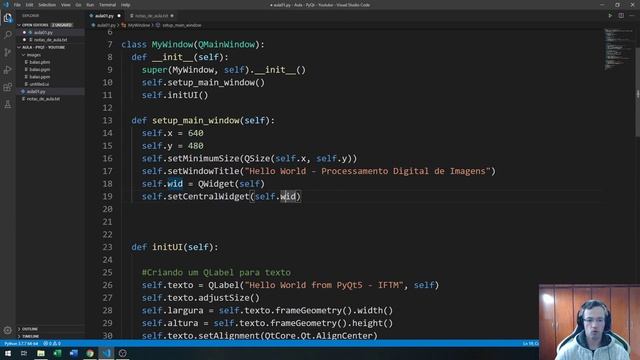Open Windows Start menu
Viewport: 640px width, 360px height.
coord(8,353)
